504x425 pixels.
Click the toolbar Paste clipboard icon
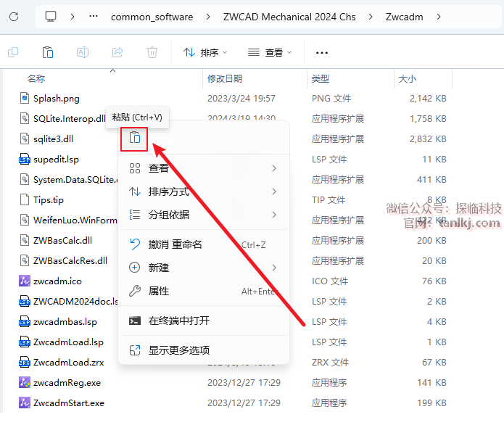point(48,52)
